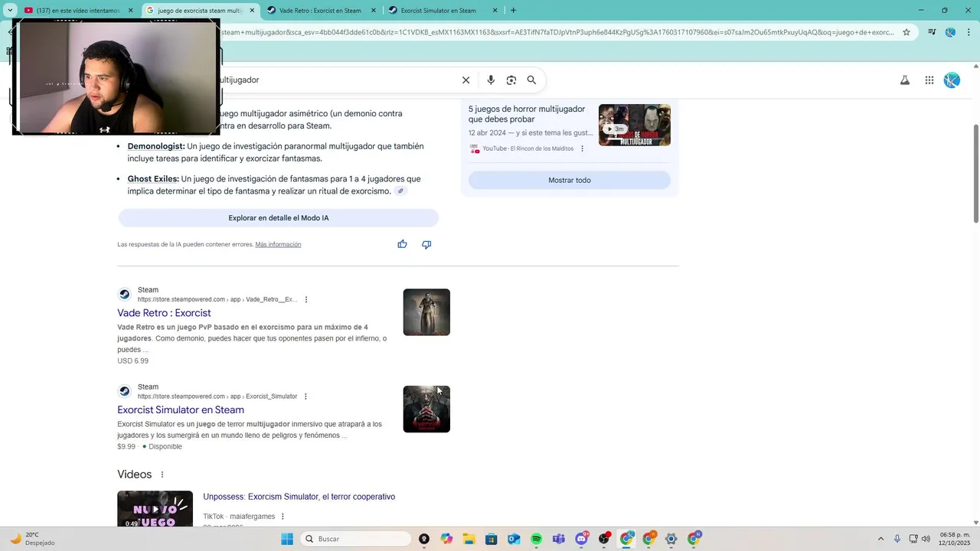Image resolution: width=980 pixels, height=551 pixels.
Task: Open a new browser tab
Action: coord(513,11)
